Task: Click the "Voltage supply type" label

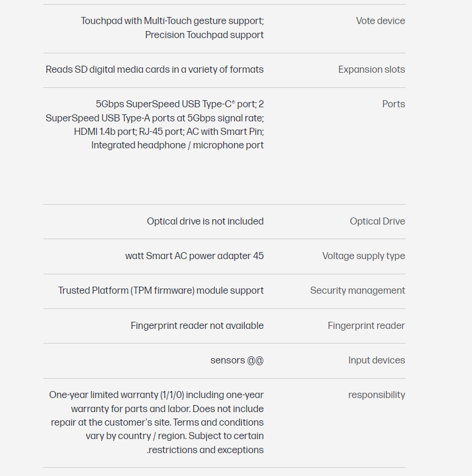Action: pyautogui.click(x=363, y=256)
